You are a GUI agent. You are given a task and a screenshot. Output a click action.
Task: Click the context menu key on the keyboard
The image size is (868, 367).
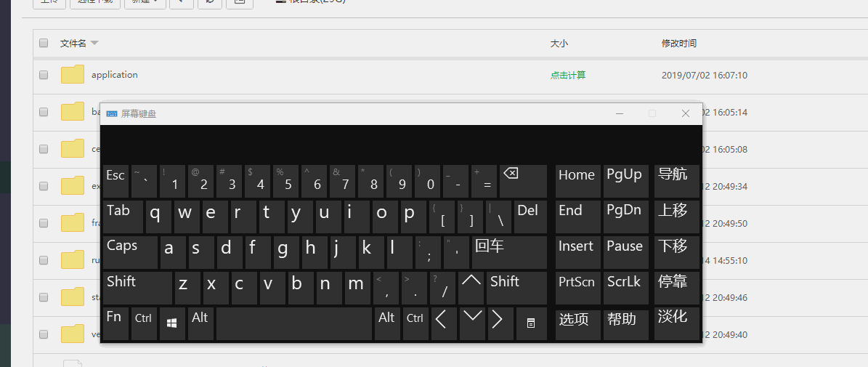(x=532, y=324)
